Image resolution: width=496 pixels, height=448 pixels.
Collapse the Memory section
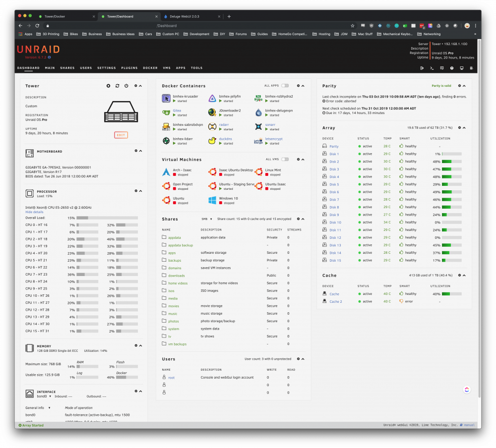coord(141,345)
